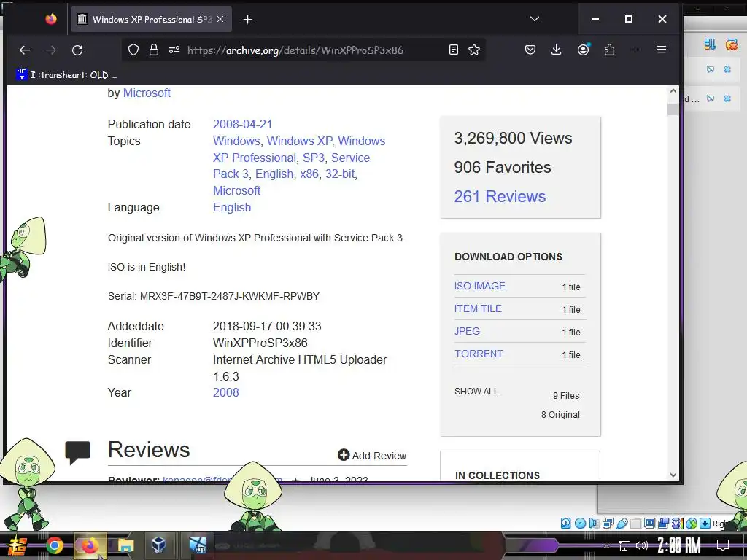The image size is (747, 560).
Task: Click the Reviews speech bubble icon
Action: tap(77, 452)
